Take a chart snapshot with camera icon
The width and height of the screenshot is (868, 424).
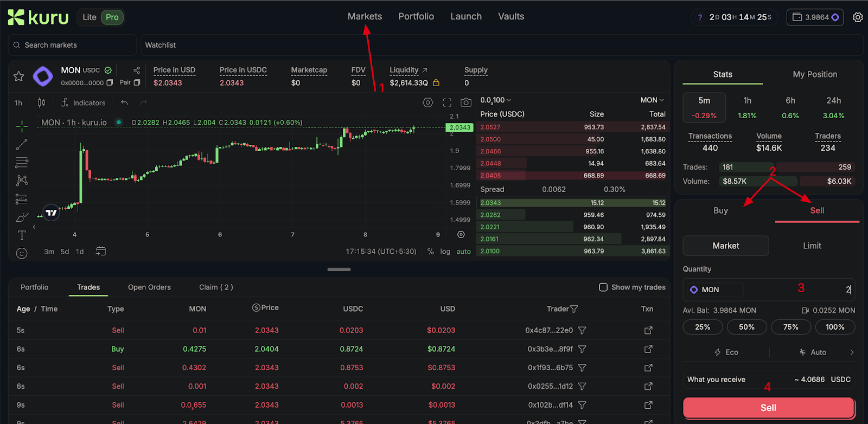coord(466,102)
